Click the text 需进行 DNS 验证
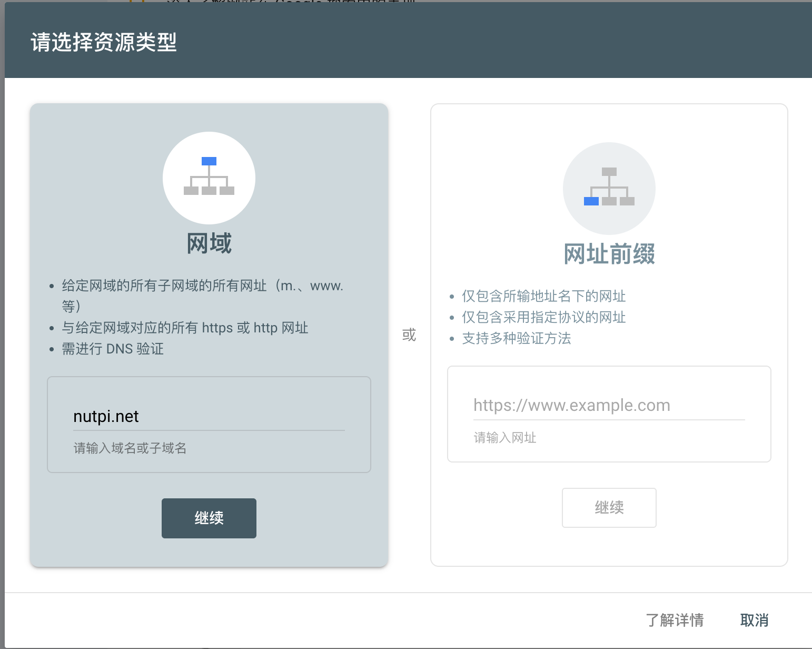This screenshot has height=649, width=812. (x=113, y=349)
